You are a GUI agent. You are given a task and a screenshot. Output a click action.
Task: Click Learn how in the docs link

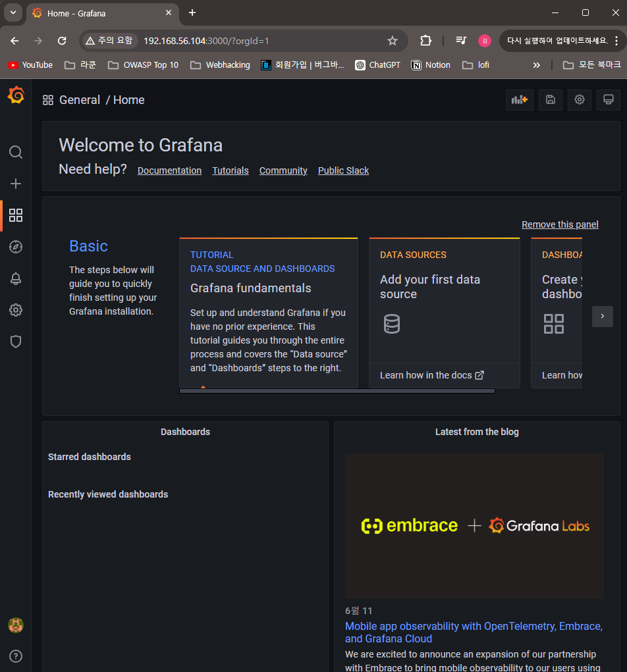pos(432,375)
